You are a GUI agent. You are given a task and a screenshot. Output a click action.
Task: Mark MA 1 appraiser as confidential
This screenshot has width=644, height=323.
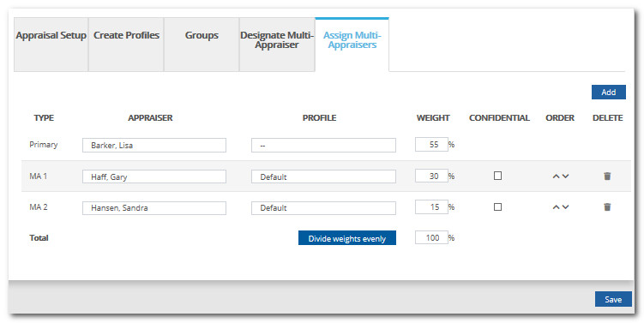pyautogui.click(x=497, y=176)
